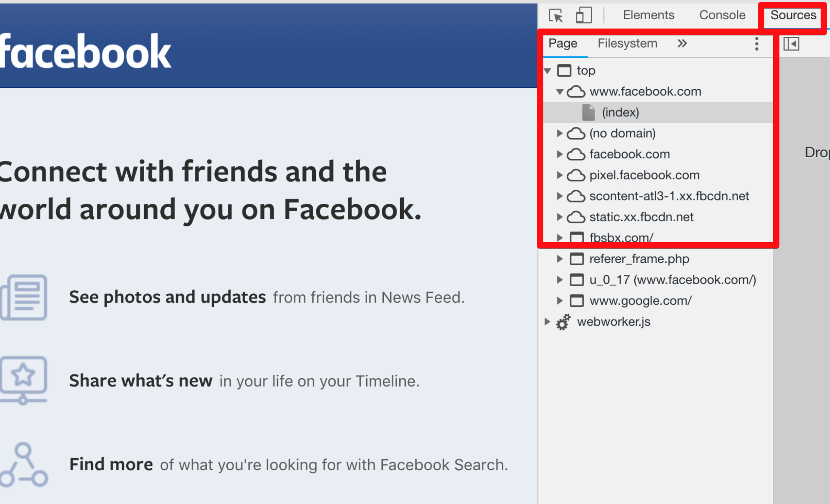
Task: Open the (index) file
Action: (658, 113)
